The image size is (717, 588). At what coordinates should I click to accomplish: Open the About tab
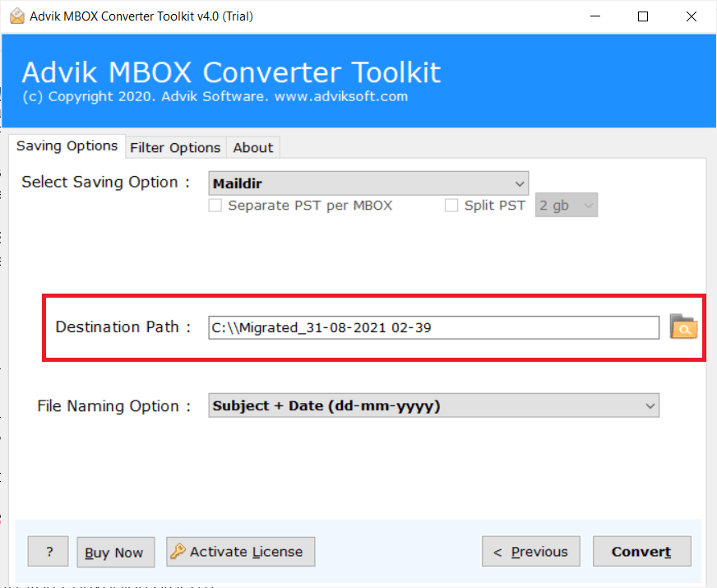253,148
